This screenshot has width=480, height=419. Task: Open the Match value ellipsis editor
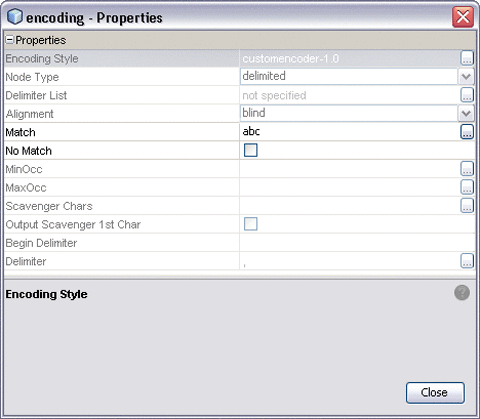point(467,132)
